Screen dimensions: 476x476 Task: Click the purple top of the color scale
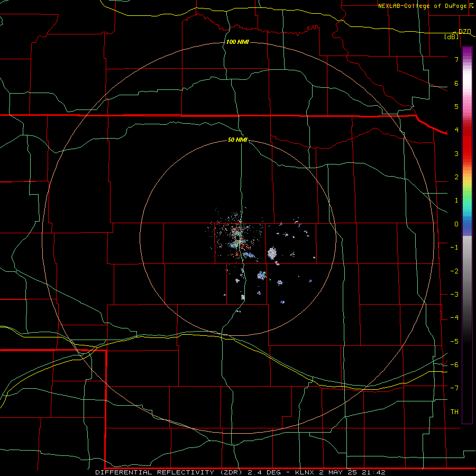coord(467,52)
